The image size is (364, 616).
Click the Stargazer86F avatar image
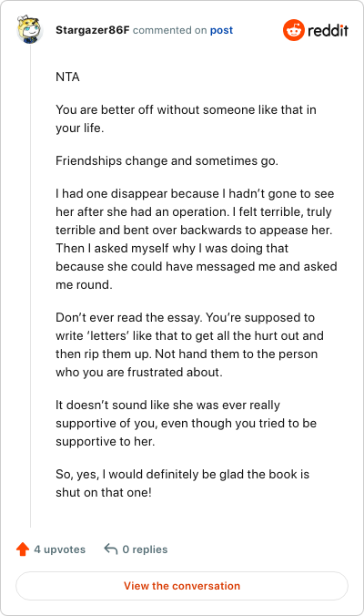30,29
